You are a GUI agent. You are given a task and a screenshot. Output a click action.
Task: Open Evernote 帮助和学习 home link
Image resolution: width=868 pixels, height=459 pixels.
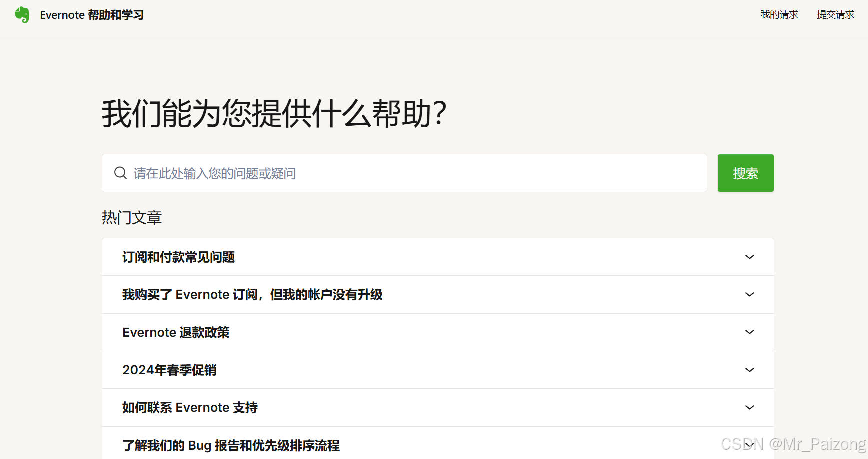[x=92, y=15]
